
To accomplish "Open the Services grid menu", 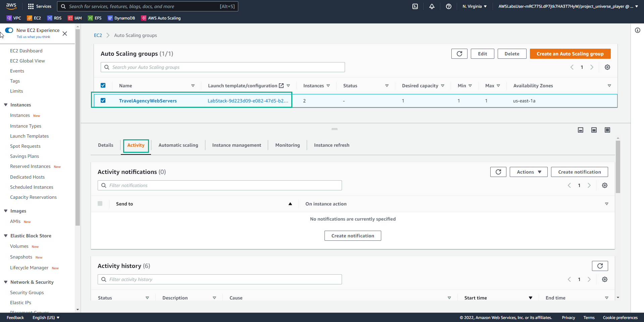I will [40, 6].
